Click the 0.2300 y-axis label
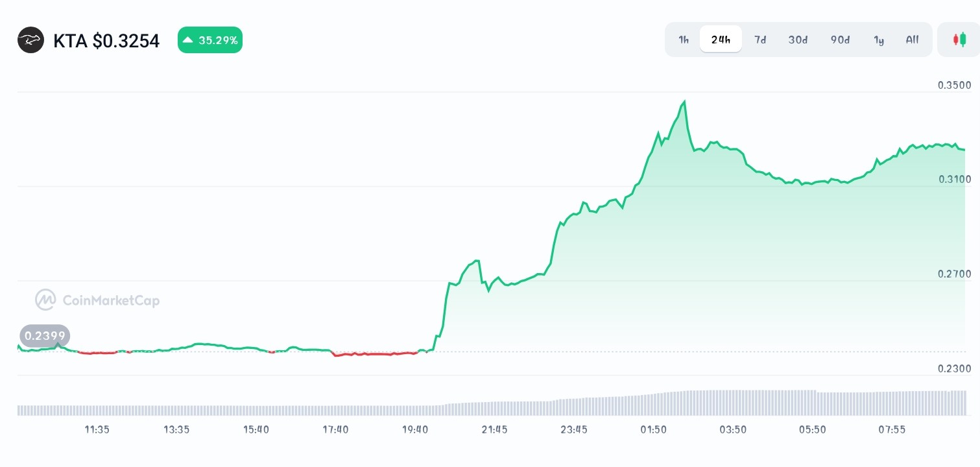The height and width of the screenshot is (467, 980). [955, 368]
